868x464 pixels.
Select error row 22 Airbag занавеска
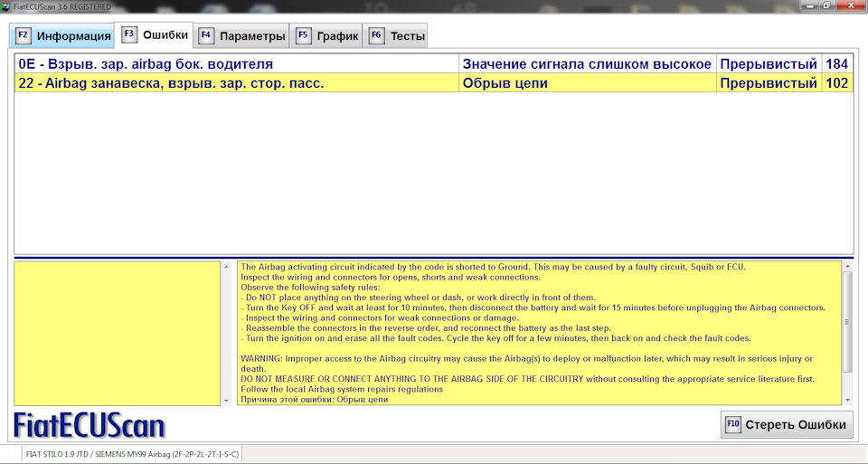(x=434, y=83)
